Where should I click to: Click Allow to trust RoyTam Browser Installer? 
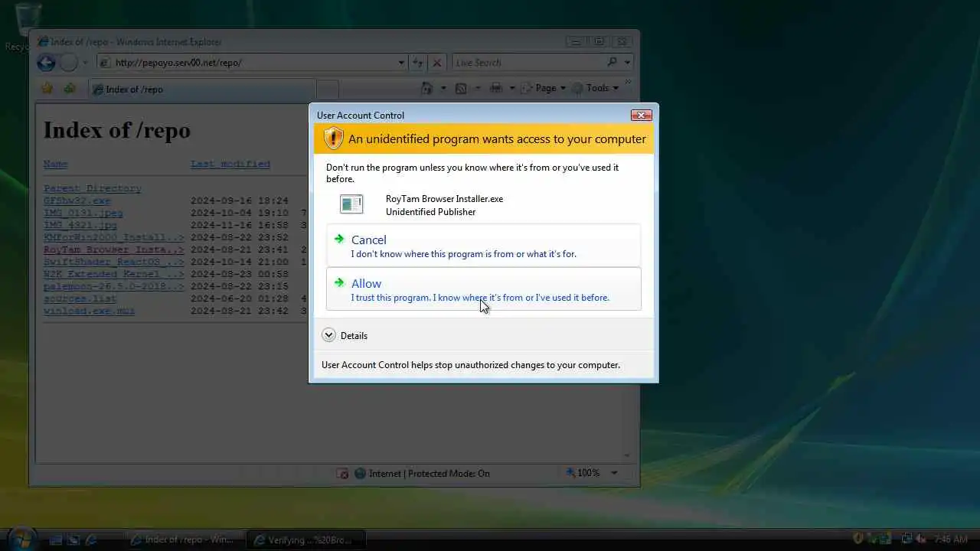pos(483,289)
